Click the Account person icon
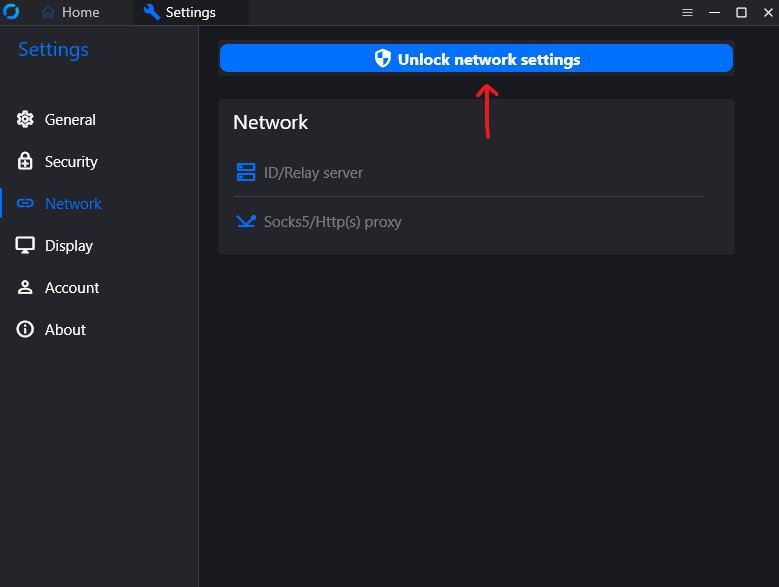The image size is (779, 587). pyautogui.click(x=25, y=288)
